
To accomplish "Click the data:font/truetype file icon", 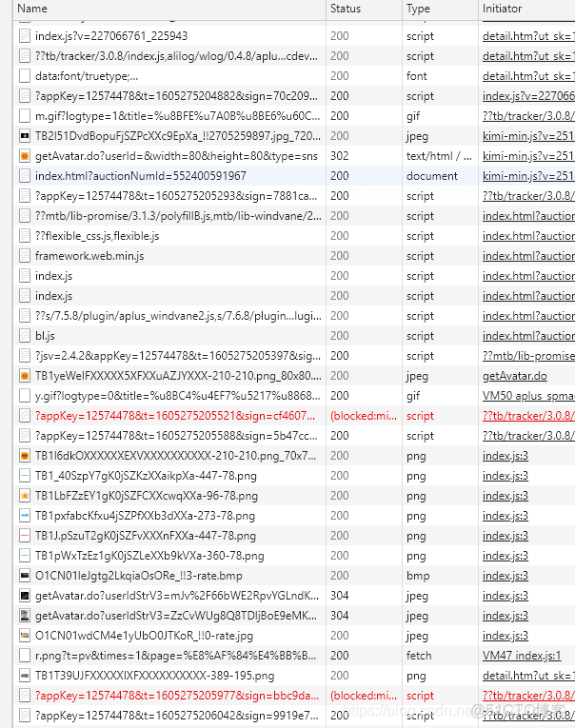I will 25,76.
